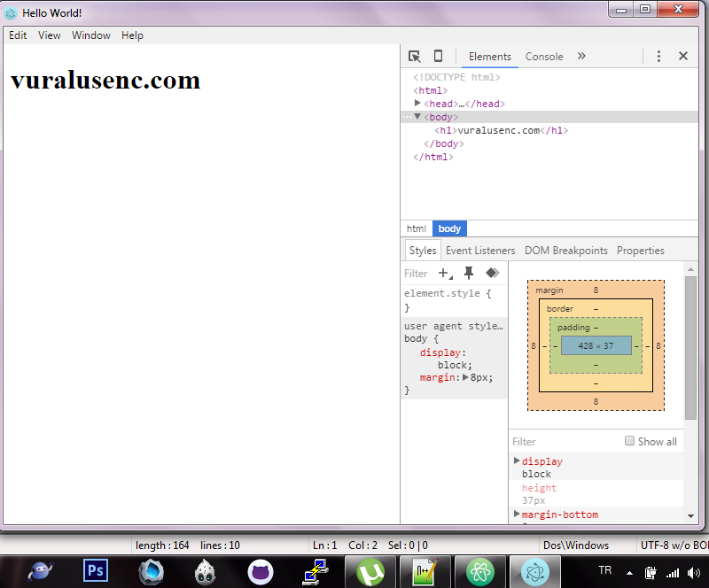Open uTorrent from the taskbar
Image resolution: width=709 pixels, height=588 pixels.
[370, 572]
